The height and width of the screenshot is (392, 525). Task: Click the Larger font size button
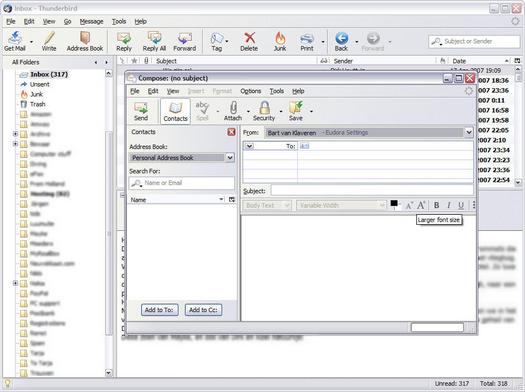(421, 205)
